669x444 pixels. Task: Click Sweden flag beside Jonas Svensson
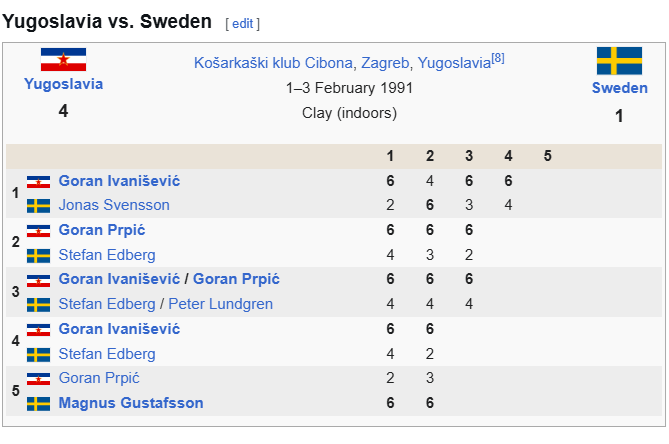pos(38,206)
